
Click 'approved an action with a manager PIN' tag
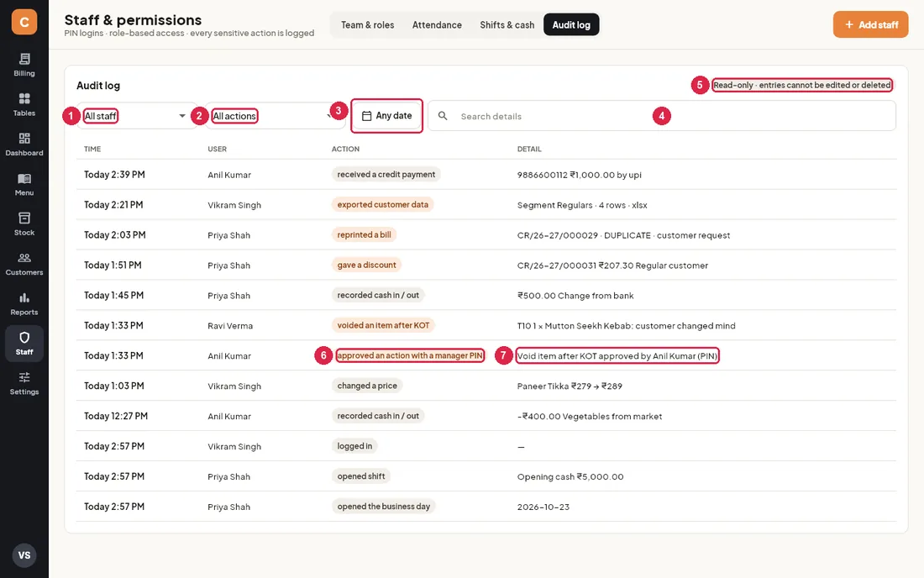click(x=410, y=355)
